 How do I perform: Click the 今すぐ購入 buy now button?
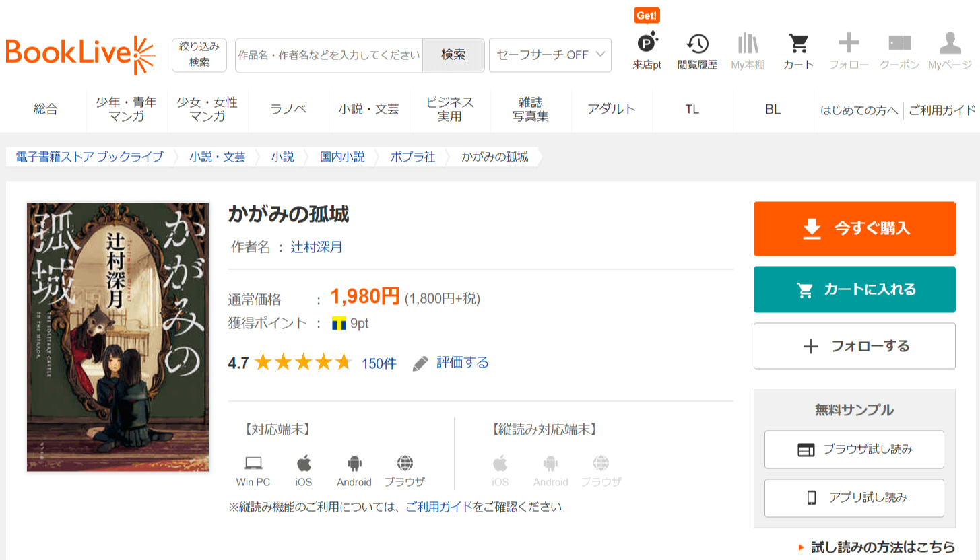(854, 229)
